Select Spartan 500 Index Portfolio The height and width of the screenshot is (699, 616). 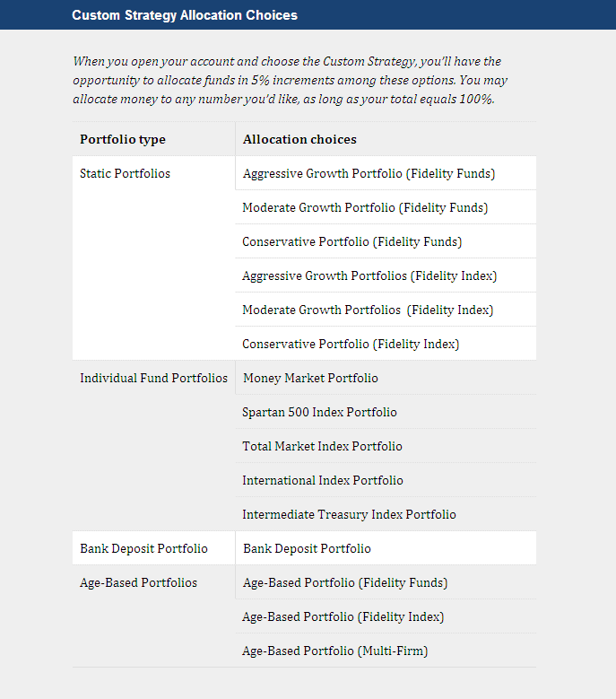[x=319, y=412]
